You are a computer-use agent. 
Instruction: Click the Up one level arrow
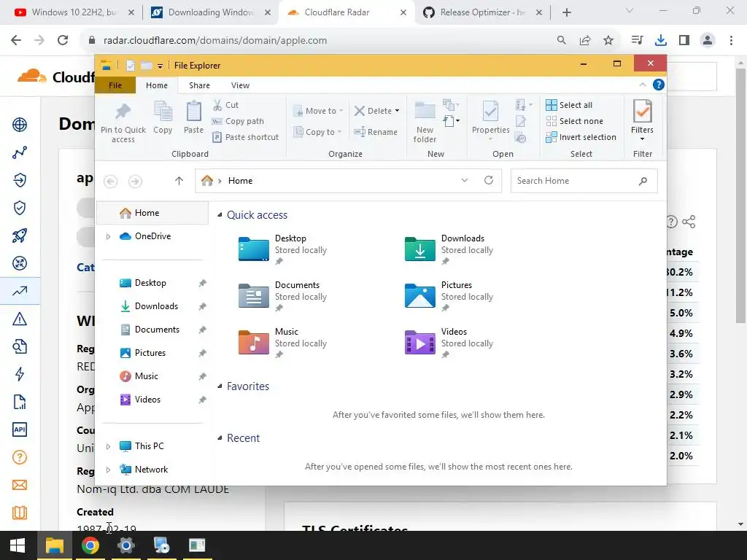tap(179, 181)
